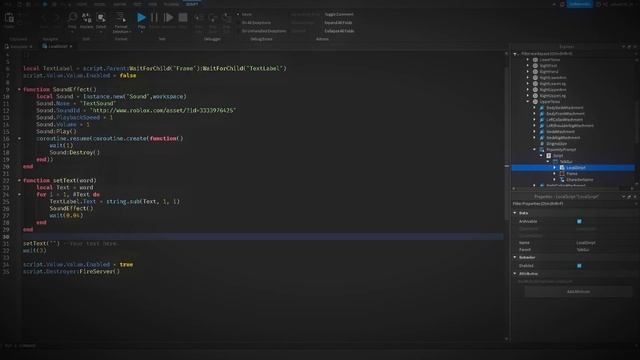
Task: Open the Find magnifier tool
Action: coord(72,17)
